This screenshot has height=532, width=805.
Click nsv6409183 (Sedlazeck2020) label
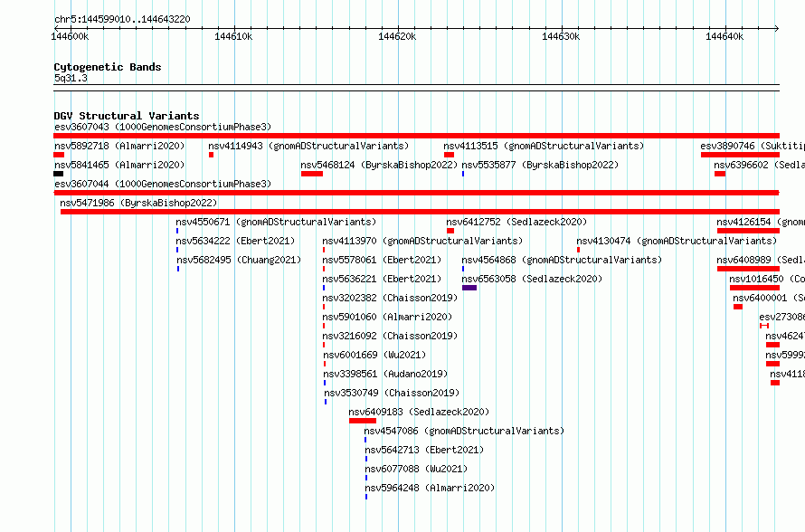tap(419, 412)
